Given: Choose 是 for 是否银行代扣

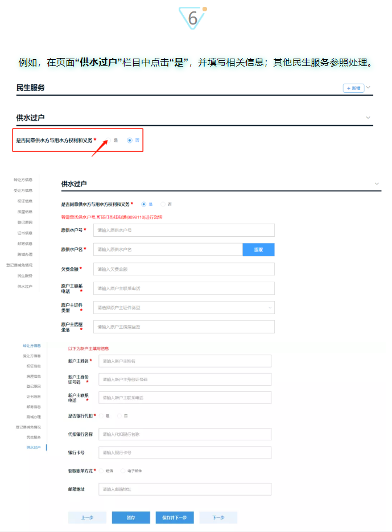Looking at the screenshot, I should click(x=101, y=416).
